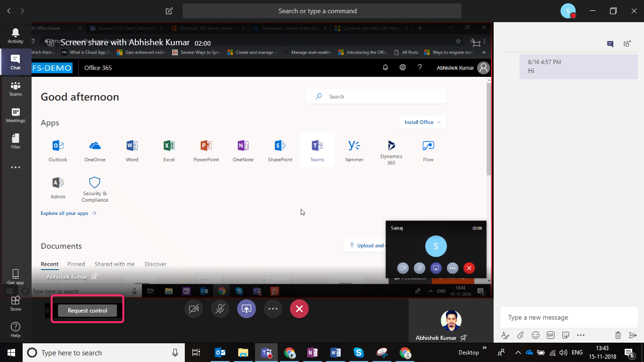This screenshot has width=644, height=362.
Task: Click Upload and open button
Action: 365,245
